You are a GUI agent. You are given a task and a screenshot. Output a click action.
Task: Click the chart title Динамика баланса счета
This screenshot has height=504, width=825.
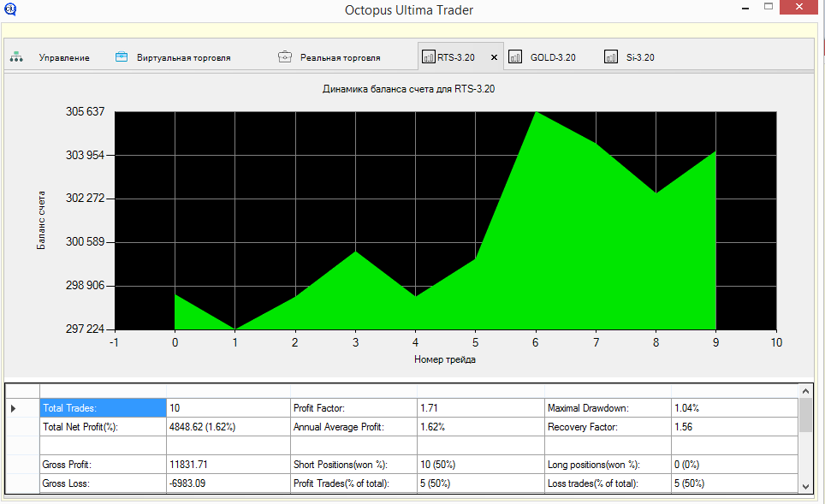[x=408, y=89]
